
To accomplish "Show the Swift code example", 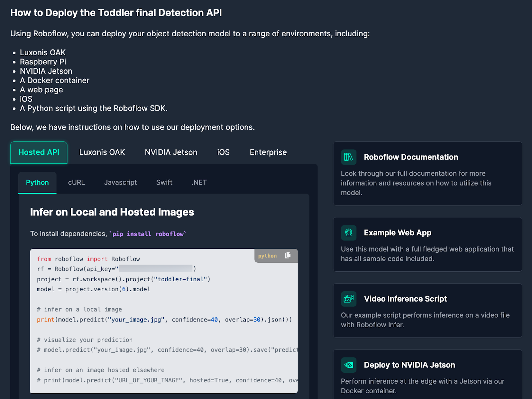I will (x=164, y=183).
